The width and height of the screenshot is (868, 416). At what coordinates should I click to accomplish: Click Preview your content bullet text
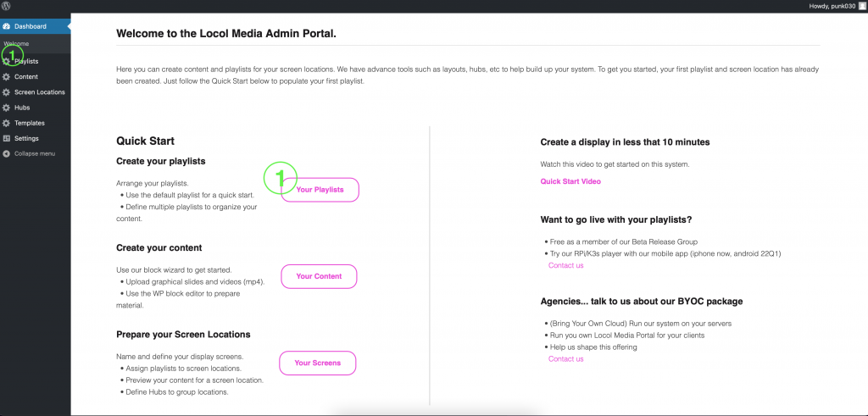pos(194,380)
